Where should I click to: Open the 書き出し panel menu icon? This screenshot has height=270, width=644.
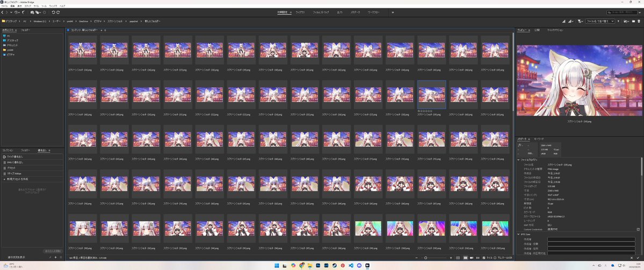49,150
